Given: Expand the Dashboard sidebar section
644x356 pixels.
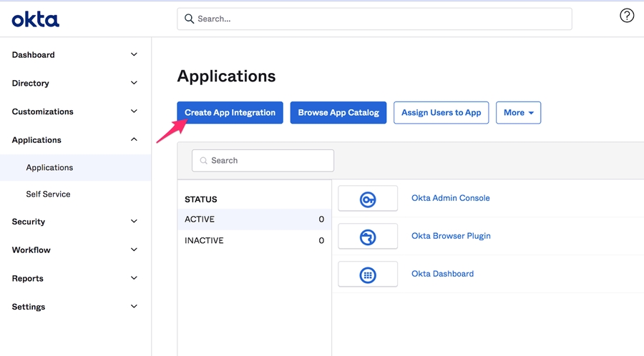Looking at the screenshot, I should pos(134,55).
